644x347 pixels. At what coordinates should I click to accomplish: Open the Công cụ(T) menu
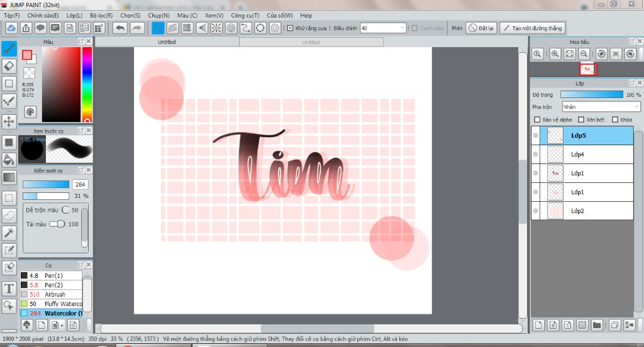[x=245, y=15]
